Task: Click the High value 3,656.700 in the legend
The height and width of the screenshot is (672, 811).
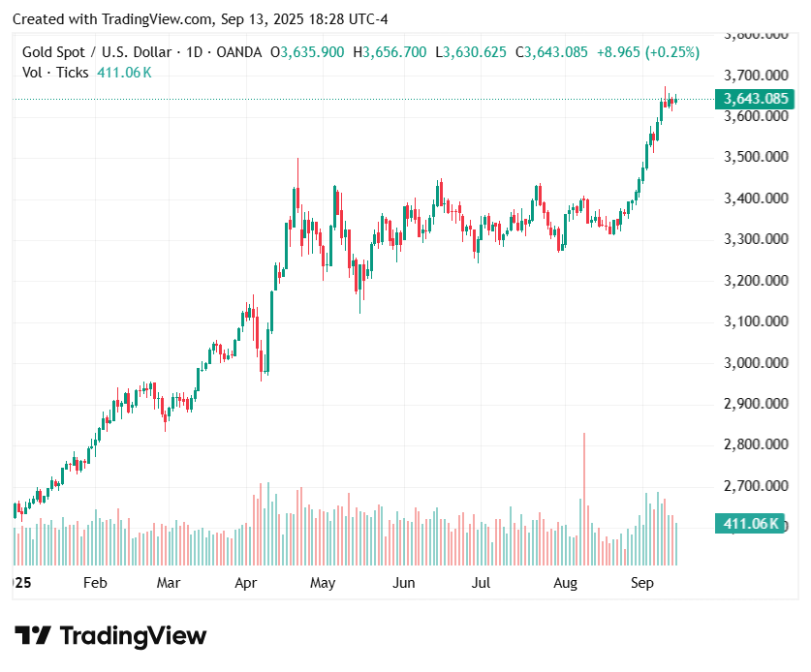Action: coord(394,52)
